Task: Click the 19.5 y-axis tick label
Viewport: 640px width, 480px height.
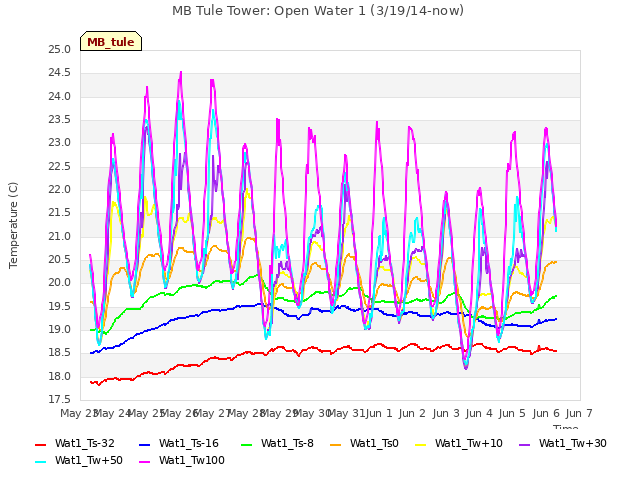Action: pyautogui.click(x=60, y=307)
